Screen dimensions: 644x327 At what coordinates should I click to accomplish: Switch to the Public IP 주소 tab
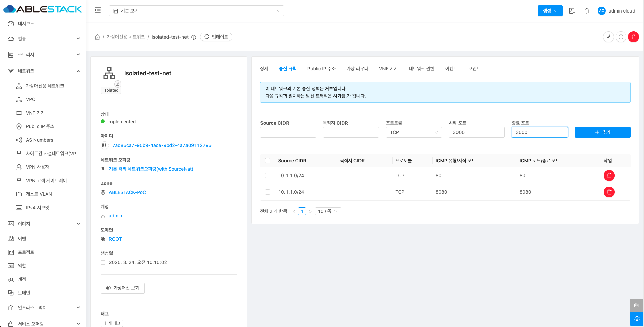(321, 69)
